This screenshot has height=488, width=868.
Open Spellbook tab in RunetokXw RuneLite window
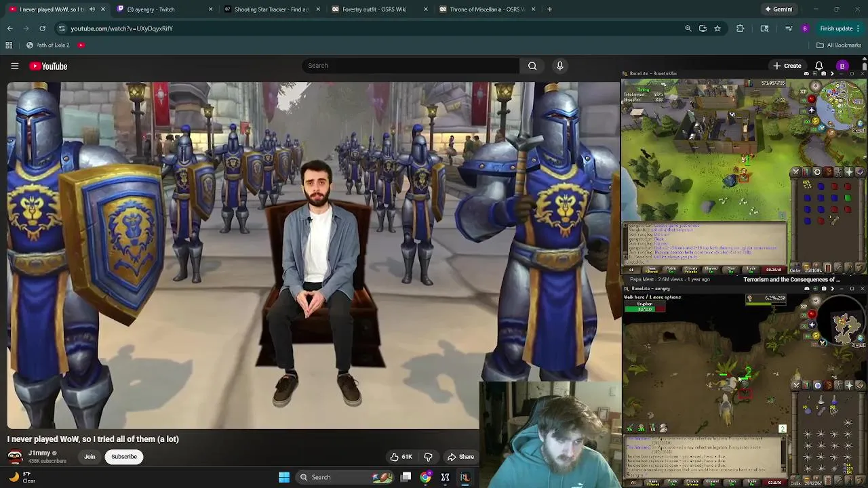point(860,171)
